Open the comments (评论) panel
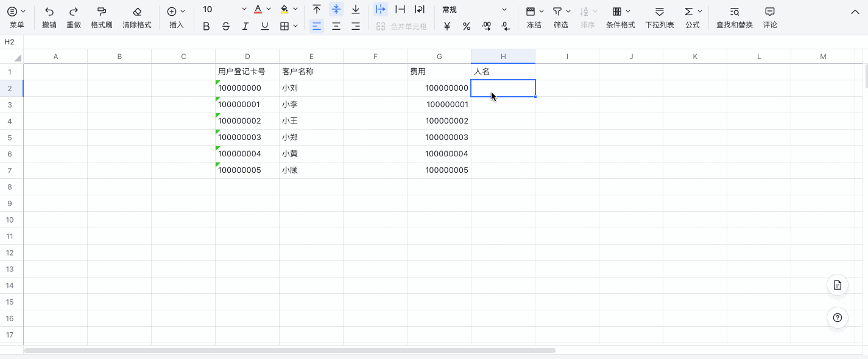 (x=770, y=16)
